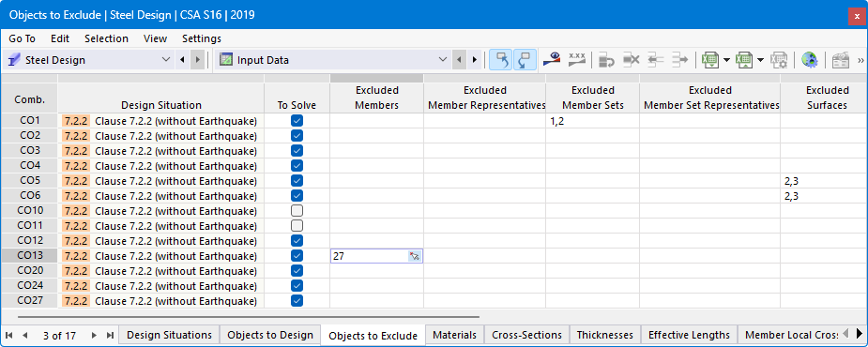The height and width of the screenshot is (347, 868).
Task: Enable To Solve for CO10
Action: pyautogui.click(x=297, y=211)
